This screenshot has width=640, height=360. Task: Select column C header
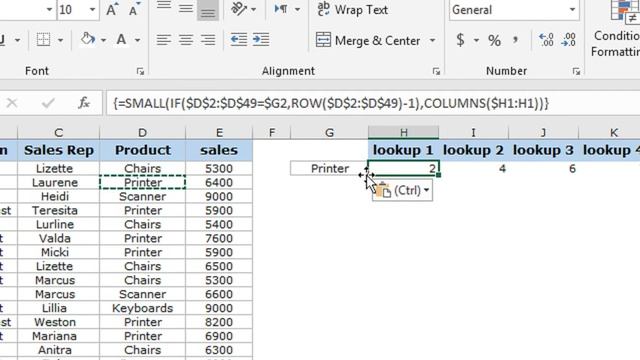(x=59, y=133)
